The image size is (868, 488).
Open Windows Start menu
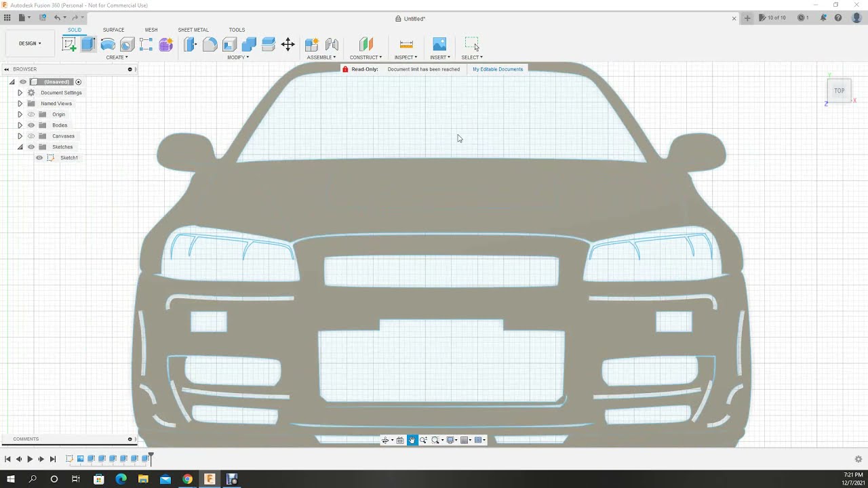coord(11,479)
